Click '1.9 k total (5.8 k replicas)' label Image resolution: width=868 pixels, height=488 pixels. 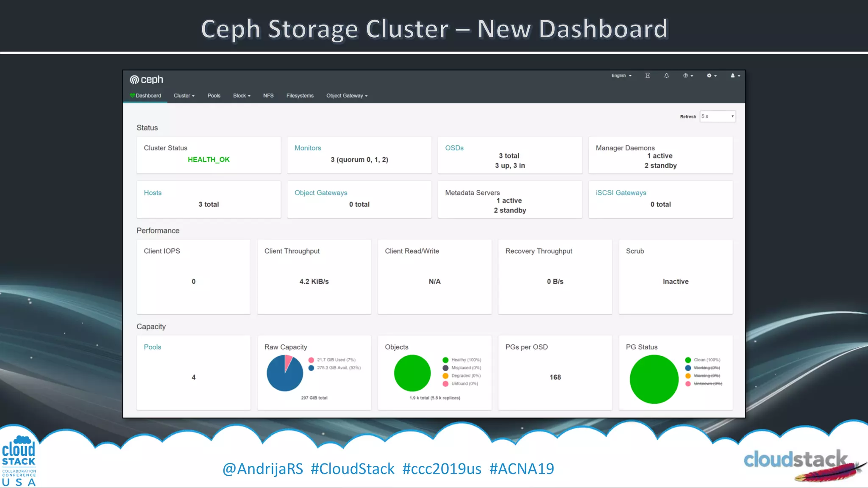click(x=435, y=398)
